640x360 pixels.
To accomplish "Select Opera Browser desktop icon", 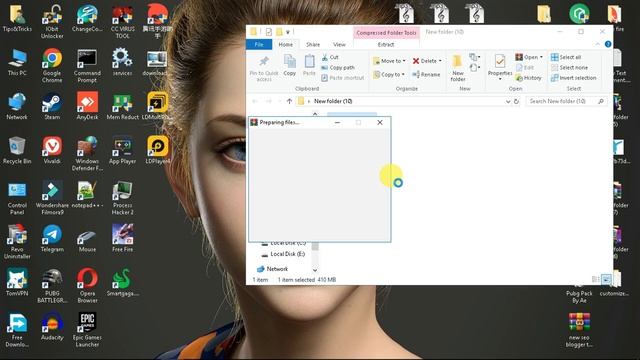I will 87,285.
